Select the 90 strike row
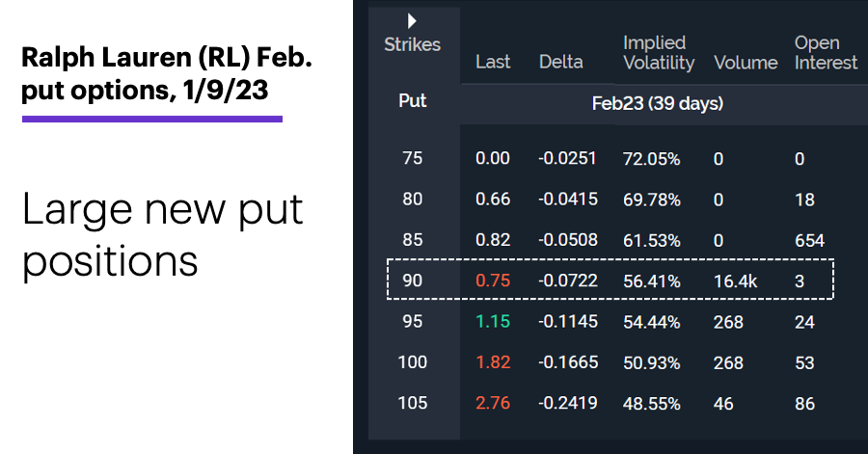 pyautogui.click(x=610, y=280)
